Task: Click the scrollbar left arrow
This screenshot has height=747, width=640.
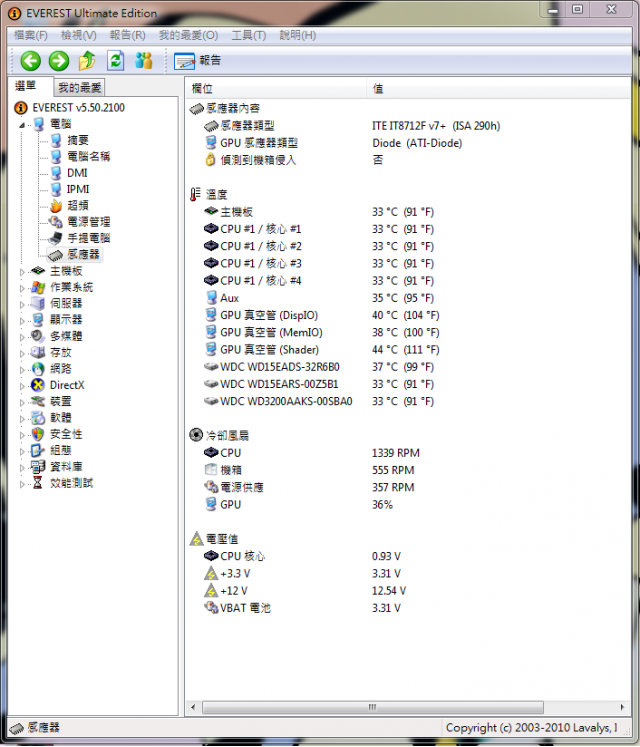Action: coord(193,707)
